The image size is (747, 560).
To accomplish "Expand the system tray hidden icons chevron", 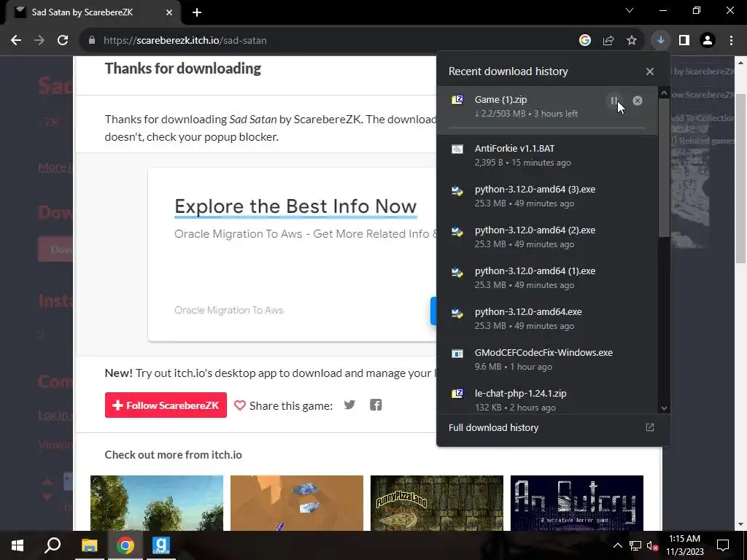I will tap(617, 545).
